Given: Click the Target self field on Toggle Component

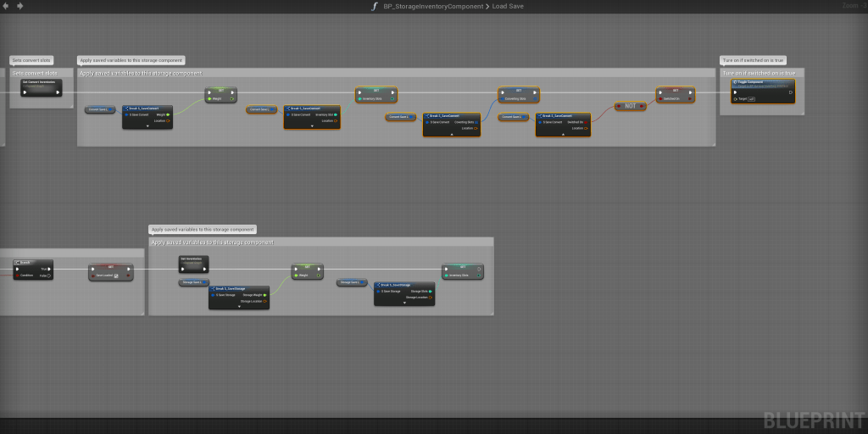Looking at the screenshot, I should [x=750, y=99].
